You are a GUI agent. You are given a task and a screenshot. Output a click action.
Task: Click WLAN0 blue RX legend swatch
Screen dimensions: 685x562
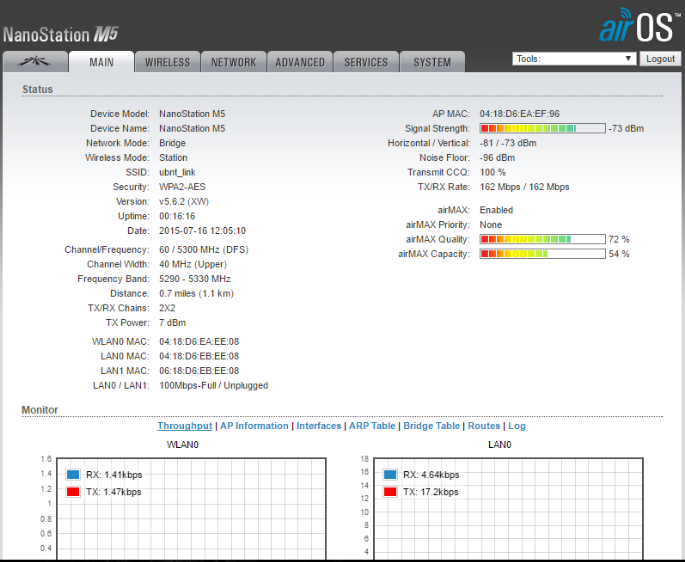coord(73,475)
